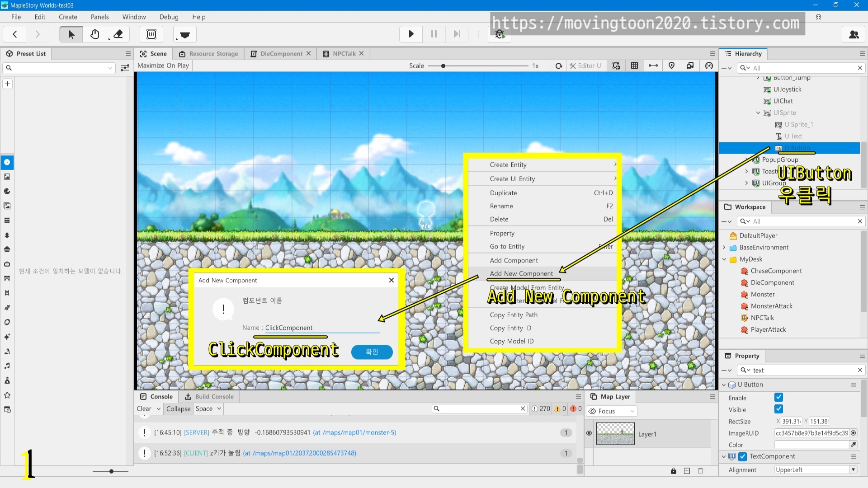The image size is (868, 488).
Task: Switch to the Build Console tab
Action: [209, 397]
